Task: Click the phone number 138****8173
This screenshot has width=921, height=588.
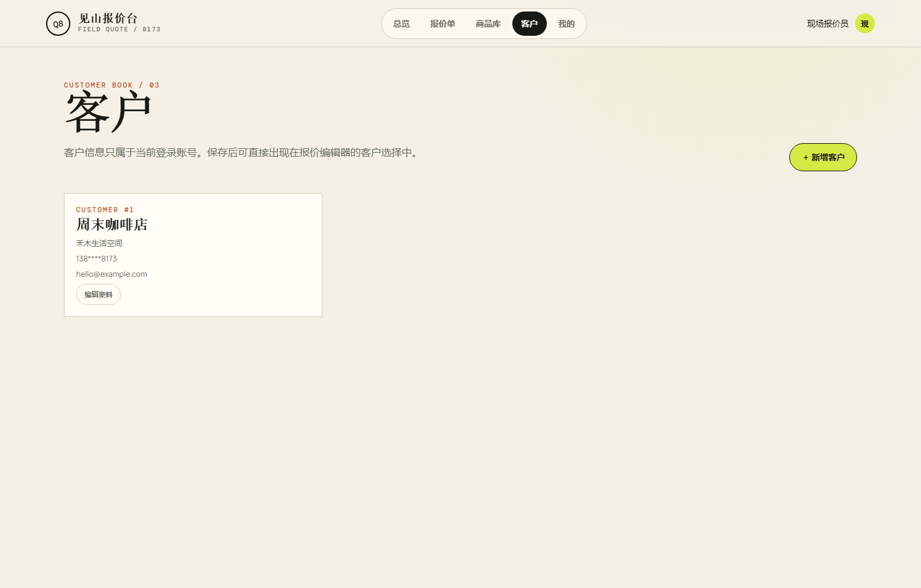Action: pyautogui.click(x=97, y=259)
